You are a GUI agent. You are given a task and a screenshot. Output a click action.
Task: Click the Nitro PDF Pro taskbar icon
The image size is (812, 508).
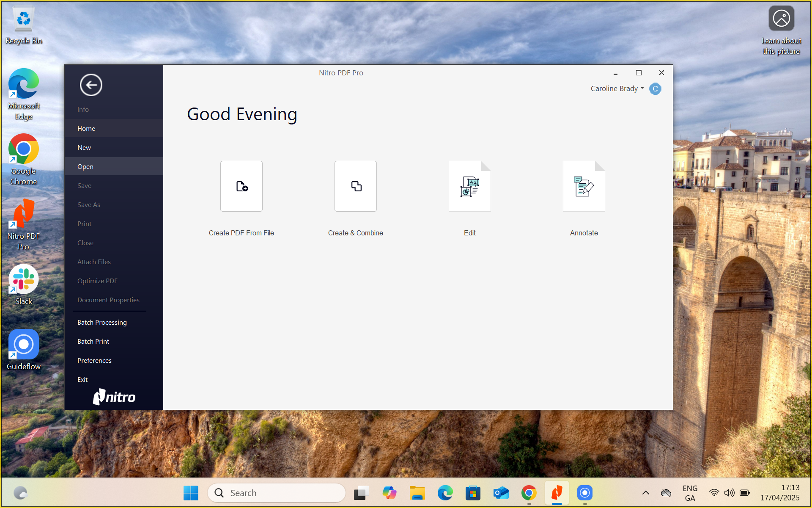coord(557,493)
